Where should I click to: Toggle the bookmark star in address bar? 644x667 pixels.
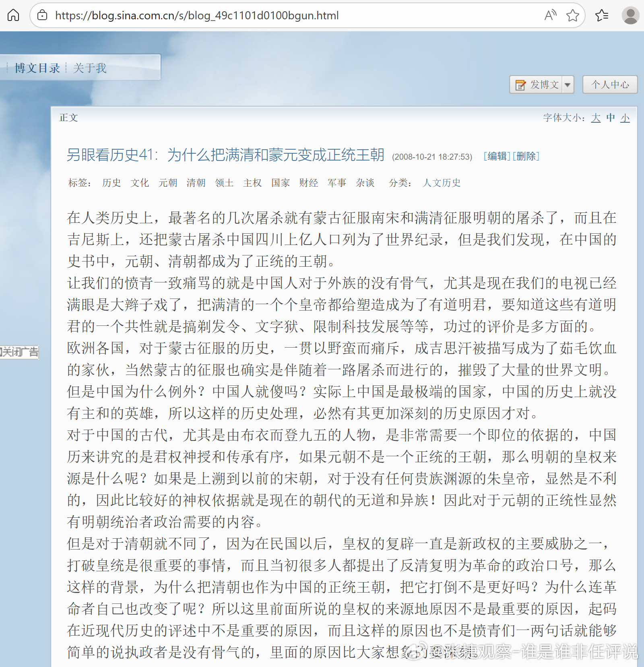(x=572, y=15)
